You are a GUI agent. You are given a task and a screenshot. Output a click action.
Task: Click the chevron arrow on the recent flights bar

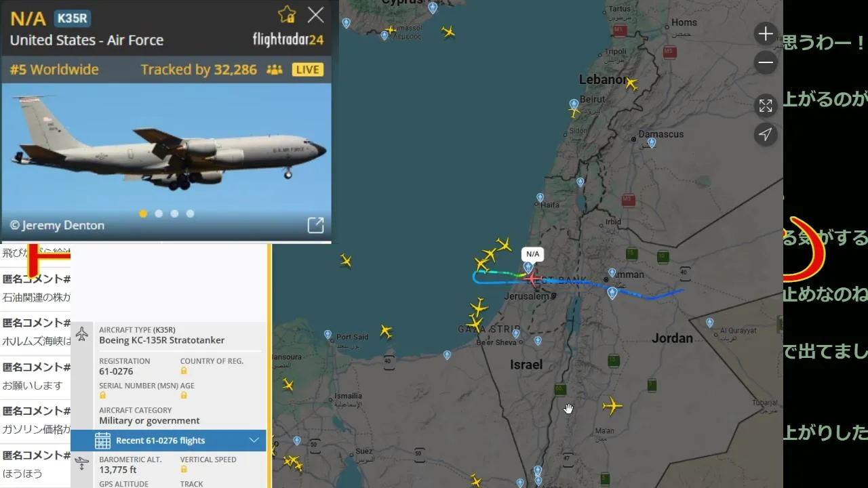coord(254,441)
